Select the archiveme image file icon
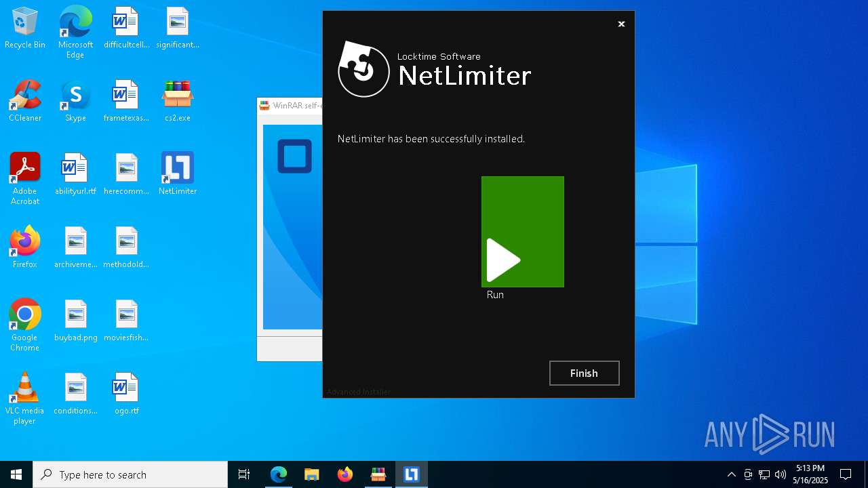This screenshot has height=488, width=868. (x=75, y=248)
